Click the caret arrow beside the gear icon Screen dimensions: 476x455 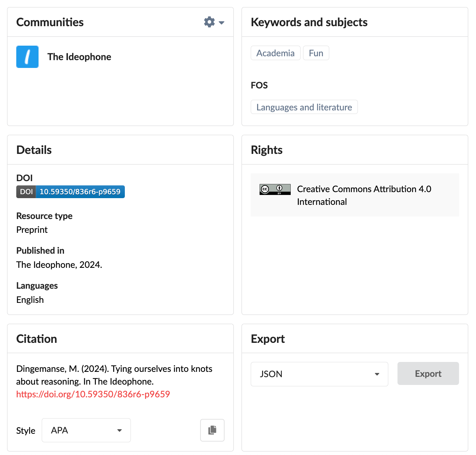[x=222, y=23]
